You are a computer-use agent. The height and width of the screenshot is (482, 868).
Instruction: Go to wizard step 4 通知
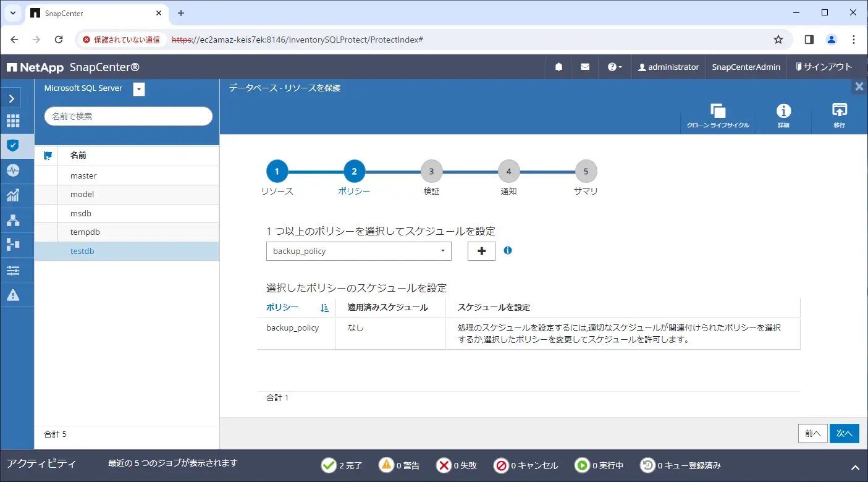pyautogui.click(x=508, y=172)
